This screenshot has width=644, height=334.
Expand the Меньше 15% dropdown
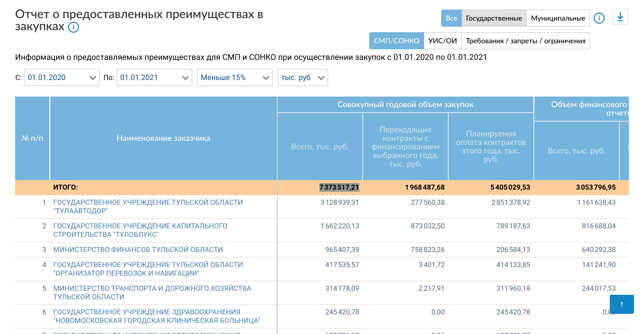pos(234,77)
